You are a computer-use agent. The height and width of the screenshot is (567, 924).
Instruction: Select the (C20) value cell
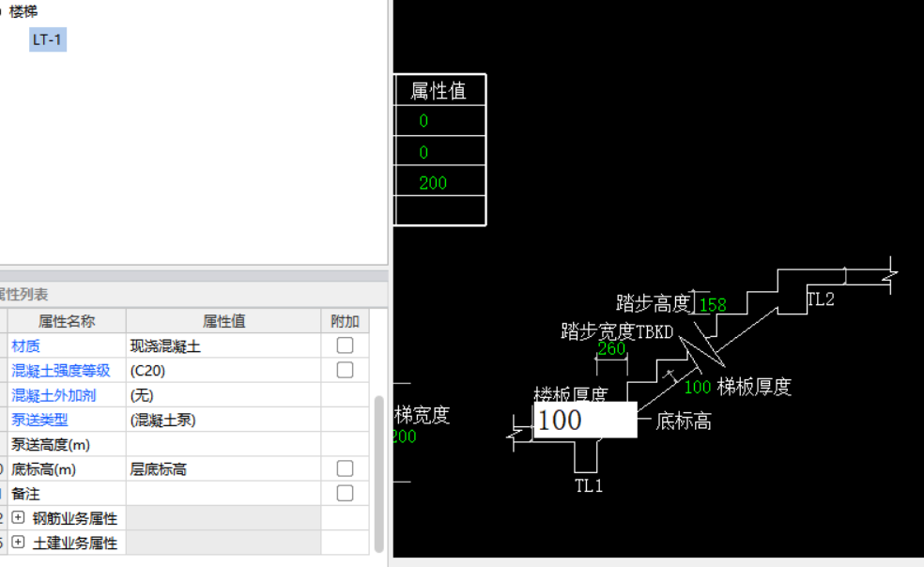tap(223, 371)
